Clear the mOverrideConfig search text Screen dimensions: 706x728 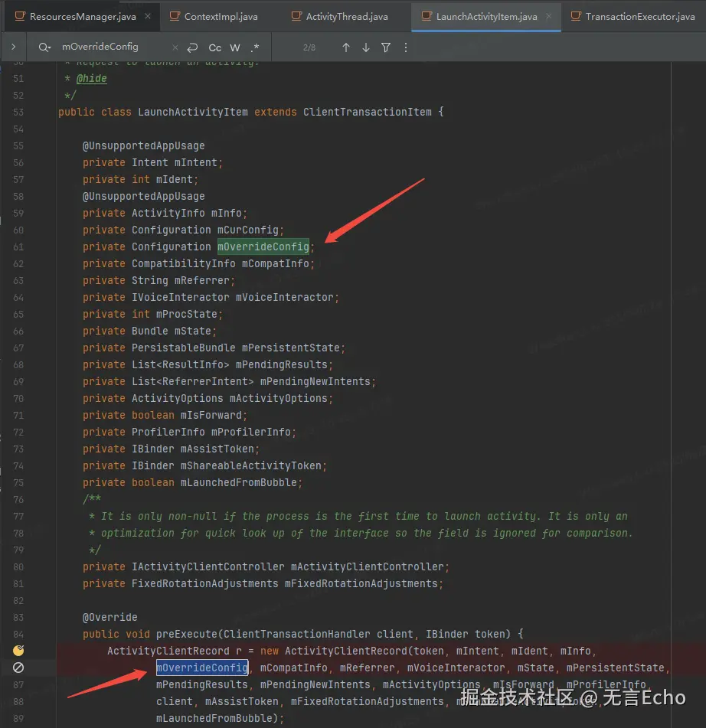click(175, 47)
